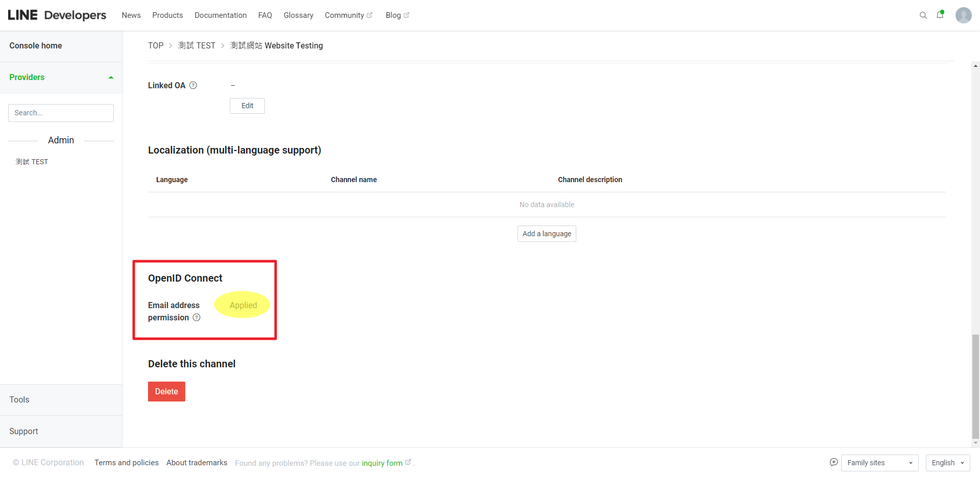This screenshot has height=478, width=980.
Task: Click TOP in the breadcrumb
Action: tap(156, 45)
